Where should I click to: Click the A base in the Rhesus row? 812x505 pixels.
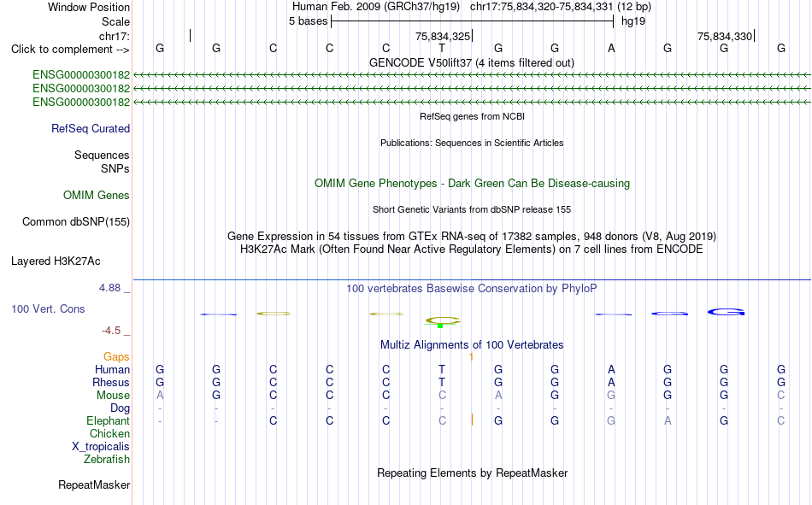coord(611,383)
